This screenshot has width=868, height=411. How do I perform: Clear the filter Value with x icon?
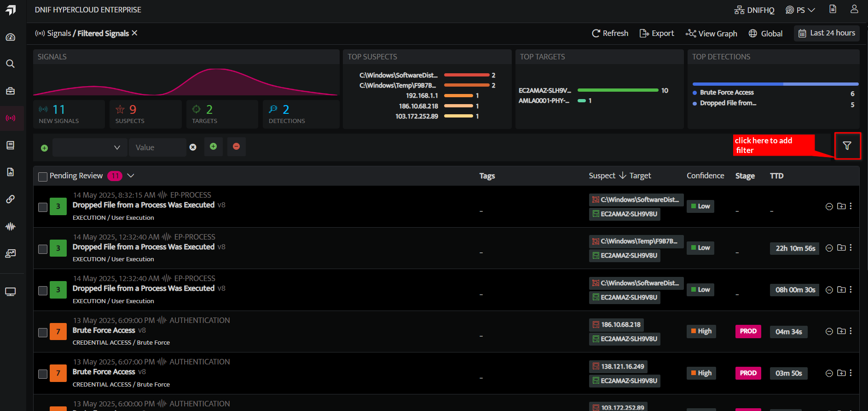point(193,147)
